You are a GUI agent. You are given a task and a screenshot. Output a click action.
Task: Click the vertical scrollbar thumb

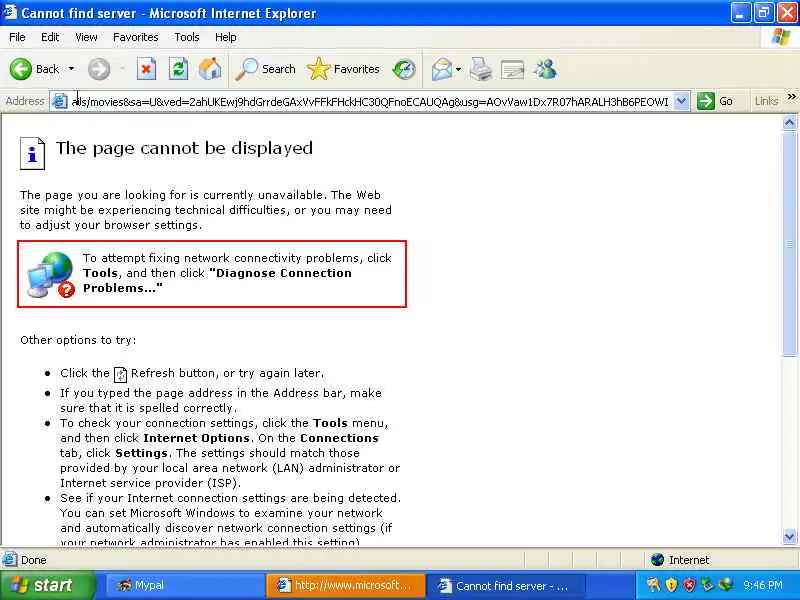coord(789,243)
